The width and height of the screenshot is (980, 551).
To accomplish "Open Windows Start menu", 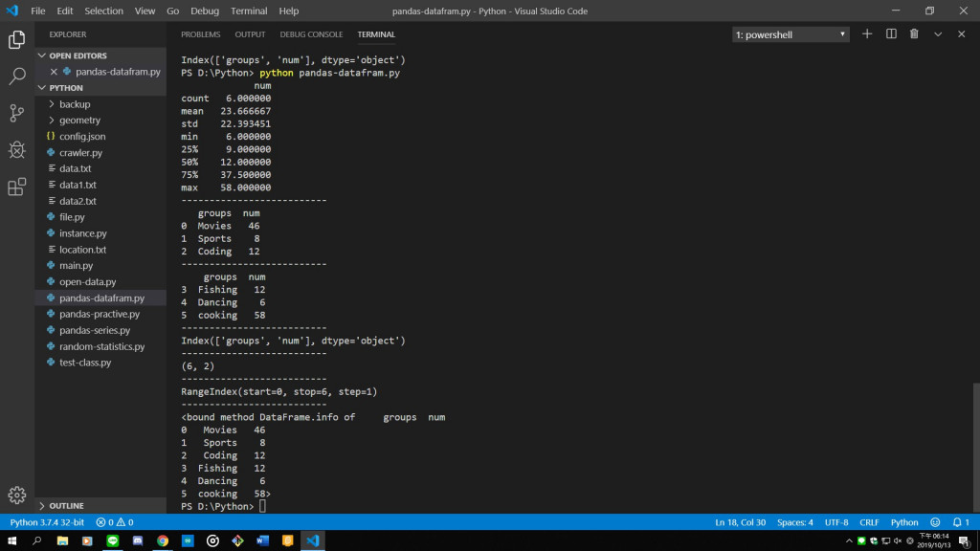I will (11, 541).
